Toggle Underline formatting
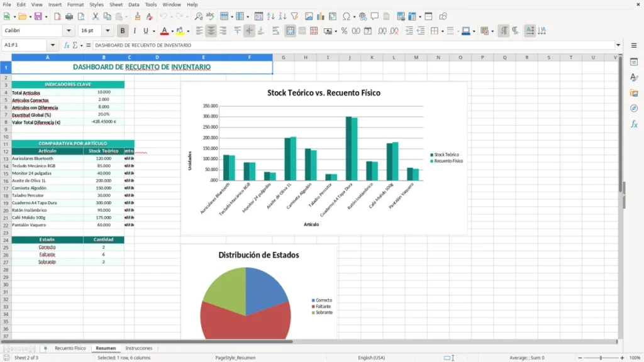 coord(145,31)
